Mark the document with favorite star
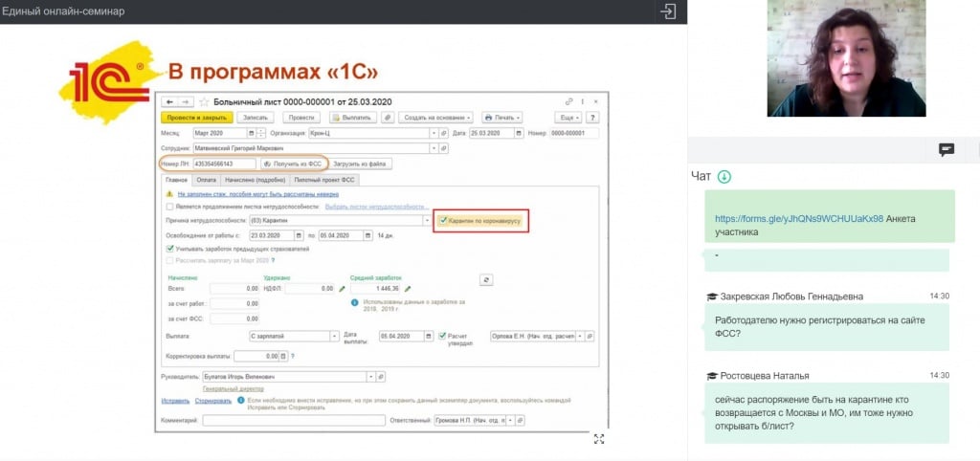This screenshot has height=461, width=980. (x=203, y=101)
